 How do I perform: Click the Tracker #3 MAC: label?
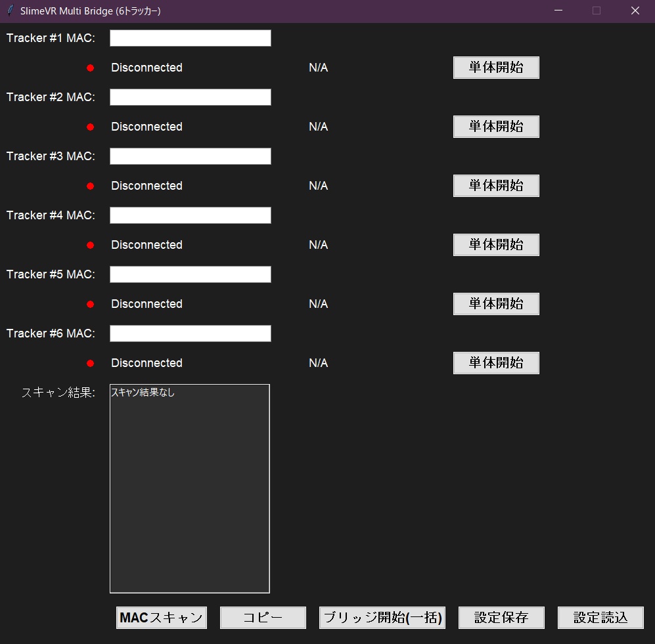pyautogui.click(x=51, y=156)
